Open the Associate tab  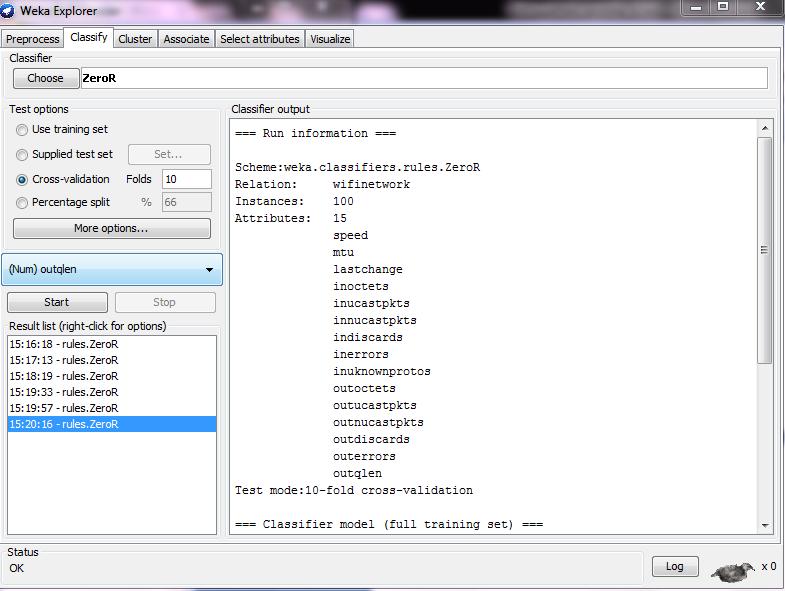186,39
